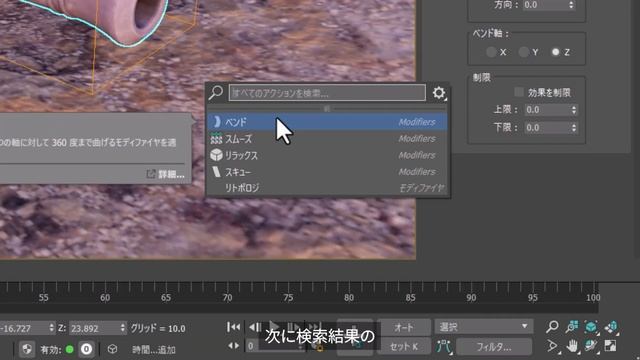
Task: Select Orbit viewport tool
Action: click(591, 346)
